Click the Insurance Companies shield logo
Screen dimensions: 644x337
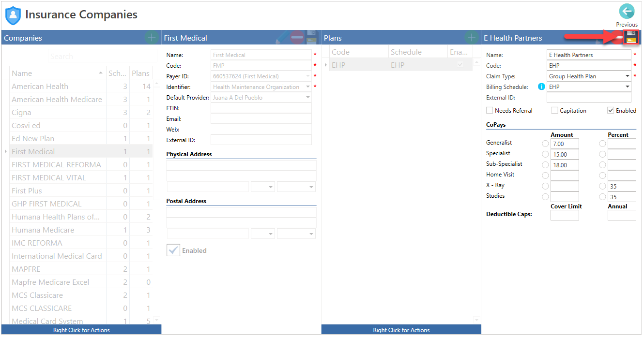13,15
